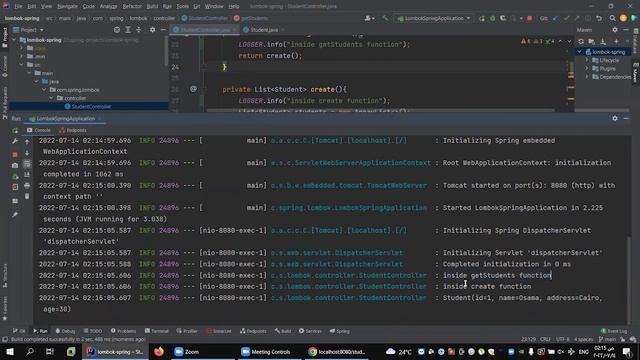Viewport: 640px width, 360px height.
Task: Click the rerun application icon in Run panel
Action: (x=15, y=131)
